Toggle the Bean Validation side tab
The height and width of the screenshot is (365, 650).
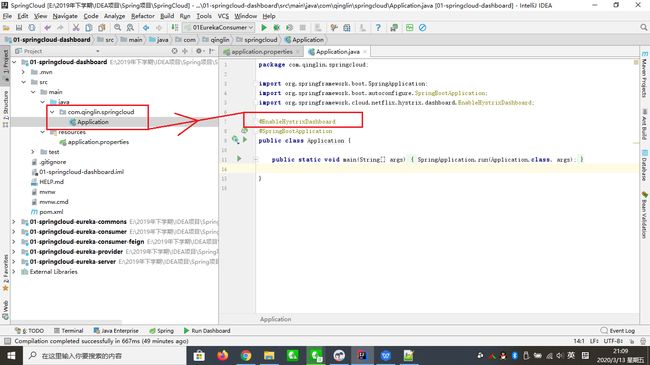[645, 215]
